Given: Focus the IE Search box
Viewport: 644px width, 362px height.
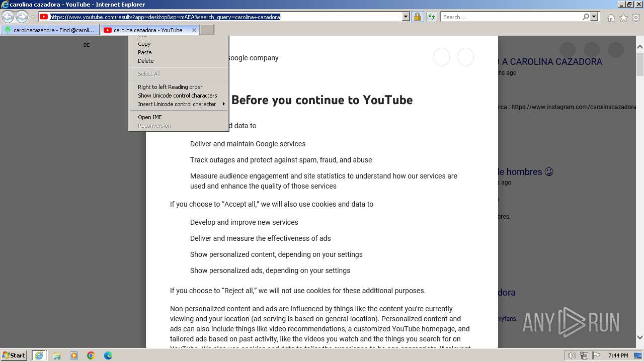Looking at the screenshot, I should pos(511,17).
